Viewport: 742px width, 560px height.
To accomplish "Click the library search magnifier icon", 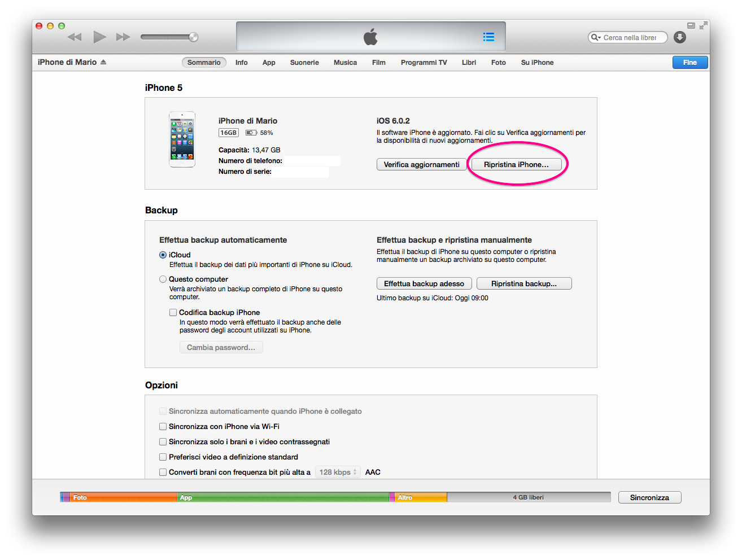I will (595, 38).
